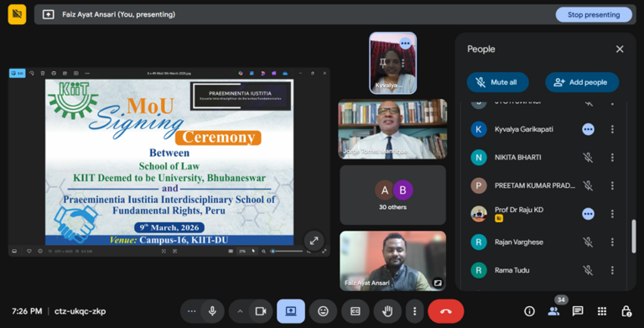
Task: Mute all participants
Action: [x=497, y=82]
